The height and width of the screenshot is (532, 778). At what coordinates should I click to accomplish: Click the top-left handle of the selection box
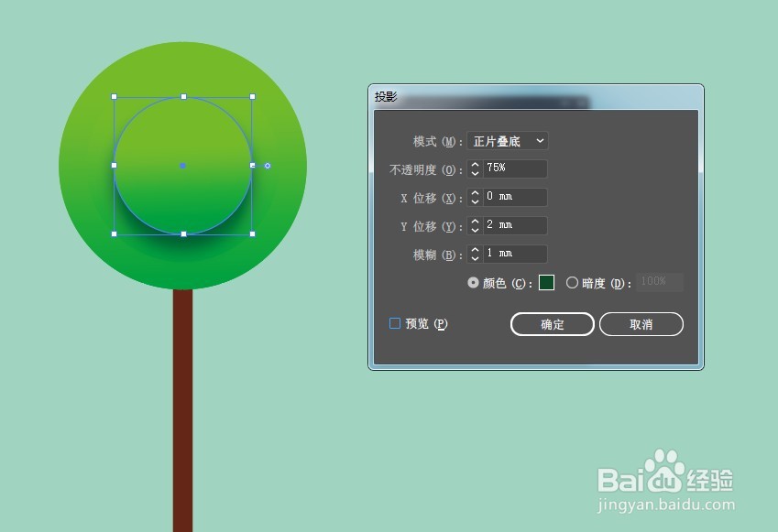[x=115, y=97]
